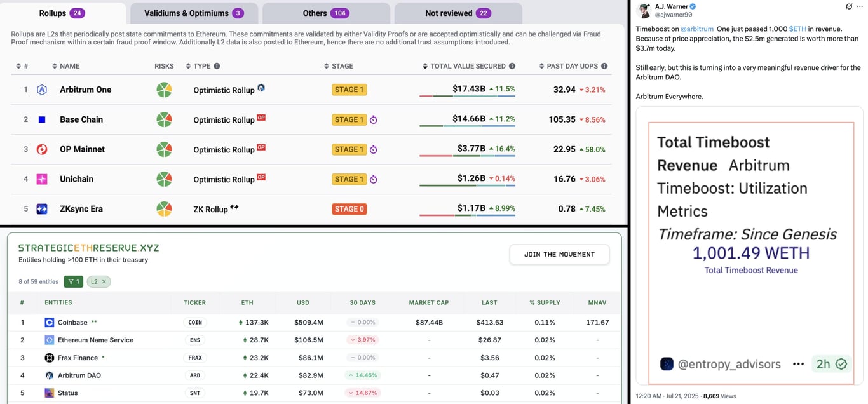Click the stopwatch icon in OP Mainnet row
This screenshot has width=868, height=404.
374,149
